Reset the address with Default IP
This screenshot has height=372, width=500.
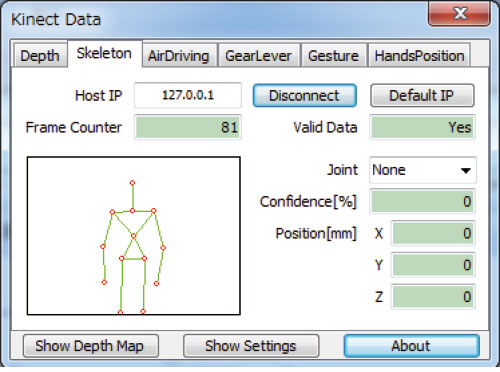[x=422, y=96]
